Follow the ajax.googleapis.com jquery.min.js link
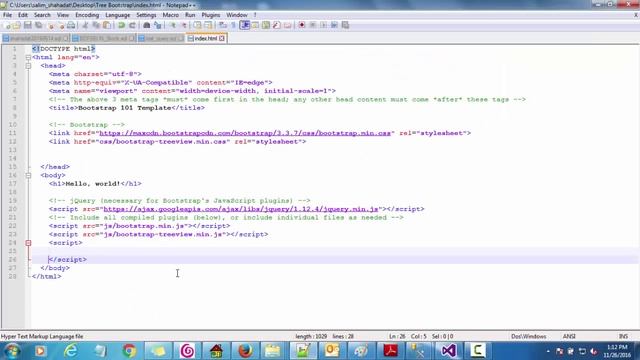The width and height of the screenshot is (640, 360). tap(241, 209)
